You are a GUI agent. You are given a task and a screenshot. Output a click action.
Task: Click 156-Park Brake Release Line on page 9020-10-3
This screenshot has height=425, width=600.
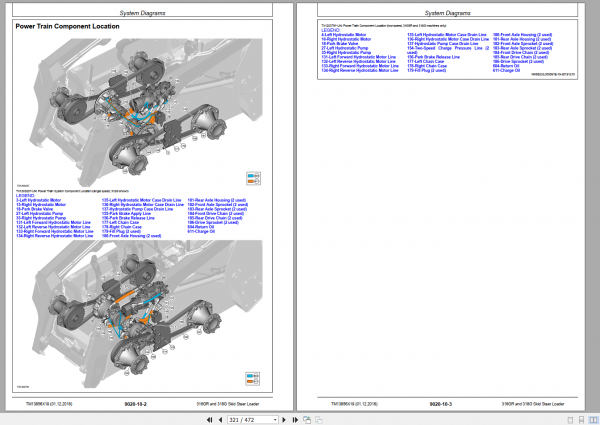434,57
